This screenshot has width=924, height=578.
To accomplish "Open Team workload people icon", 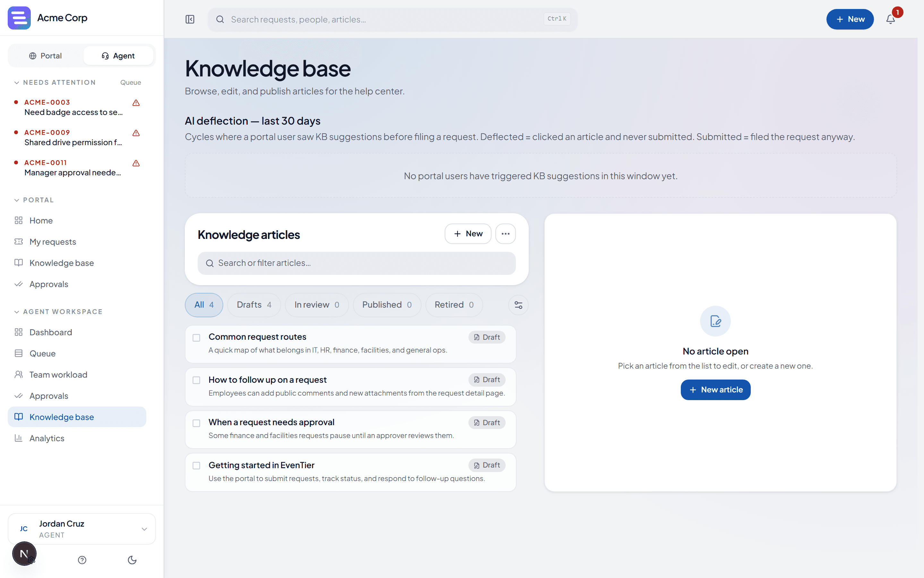I will (x=19, y=375).
